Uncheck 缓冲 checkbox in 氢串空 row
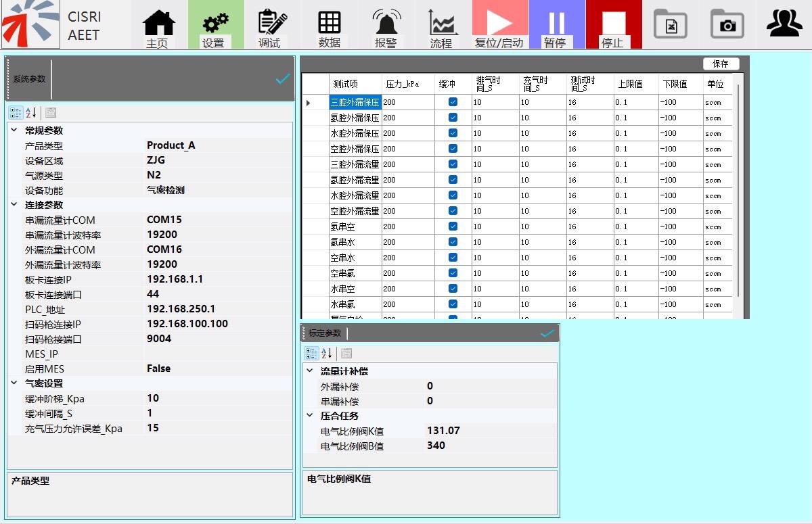 453,227
